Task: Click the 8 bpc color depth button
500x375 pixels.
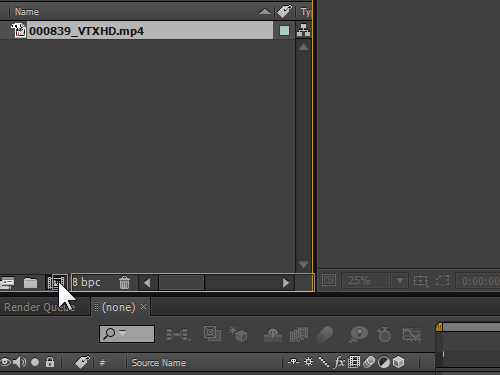Action: click(86, 282)
